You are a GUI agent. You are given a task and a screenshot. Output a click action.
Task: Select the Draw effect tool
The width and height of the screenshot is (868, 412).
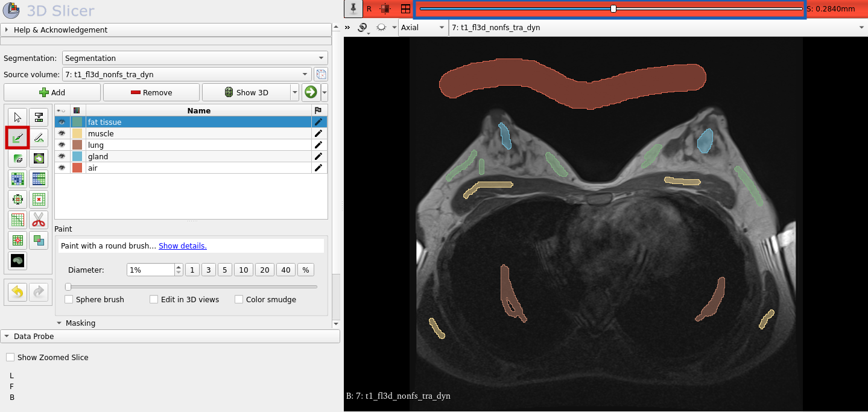point(39,138)
